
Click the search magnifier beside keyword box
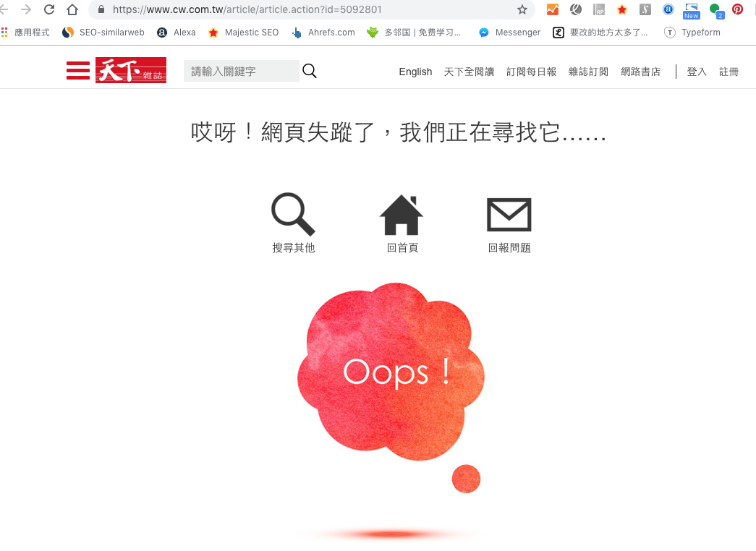pyautogui.click(x=310, y=71)
